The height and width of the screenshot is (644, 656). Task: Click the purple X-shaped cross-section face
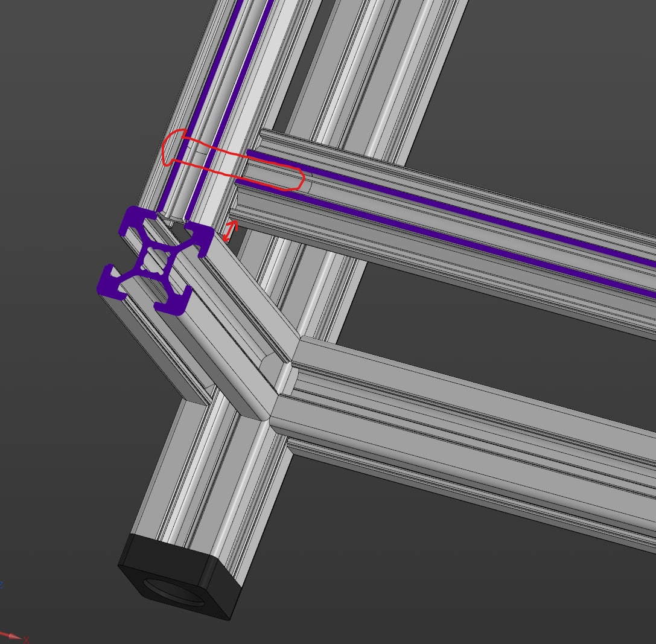click(156, 260)
